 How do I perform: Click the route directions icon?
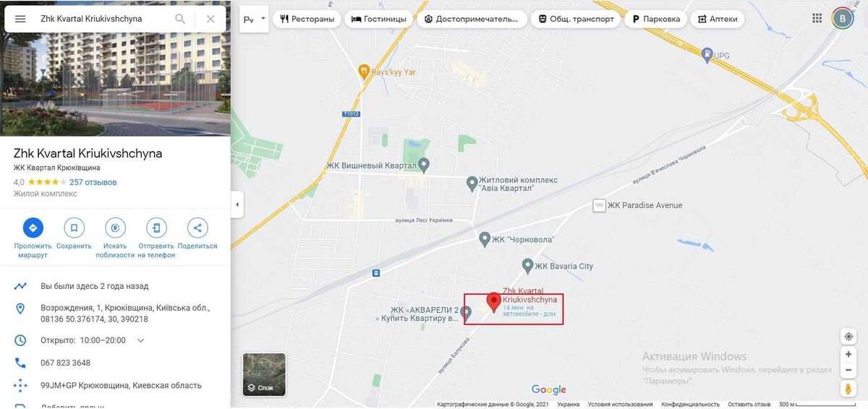click(x=33, y=228)
